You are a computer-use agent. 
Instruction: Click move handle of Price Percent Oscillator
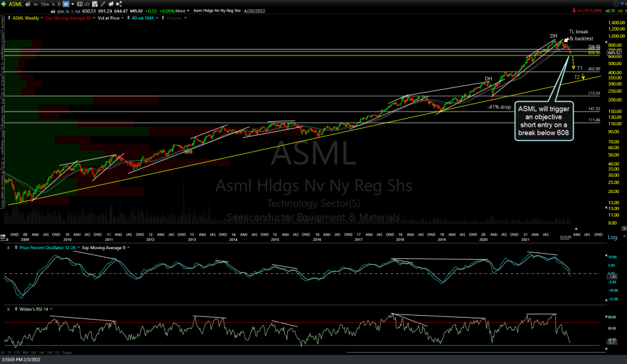click(16, 248)
